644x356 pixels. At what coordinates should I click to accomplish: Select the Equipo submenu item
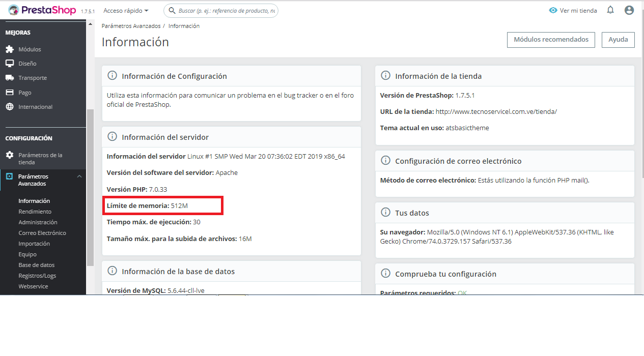tap(27, 254)
